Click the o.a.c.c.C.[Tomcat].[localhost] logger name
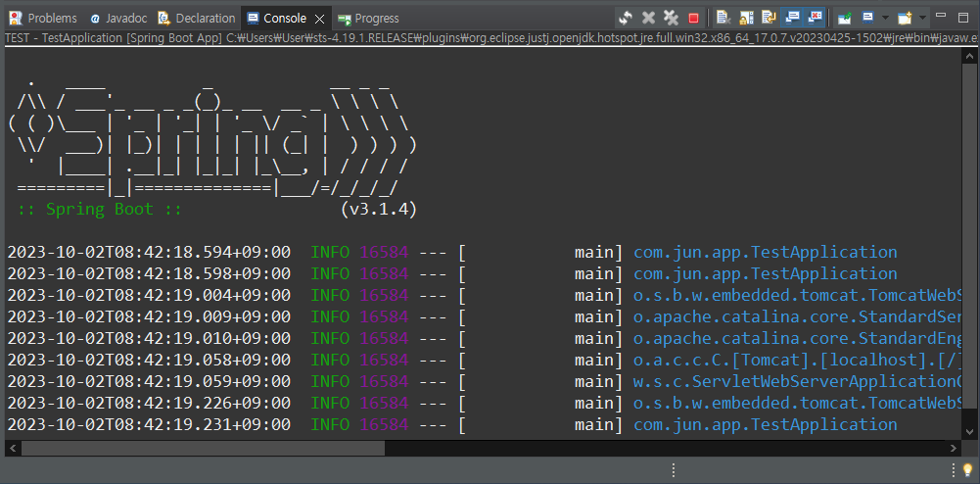980x484 pixels. 798,361
